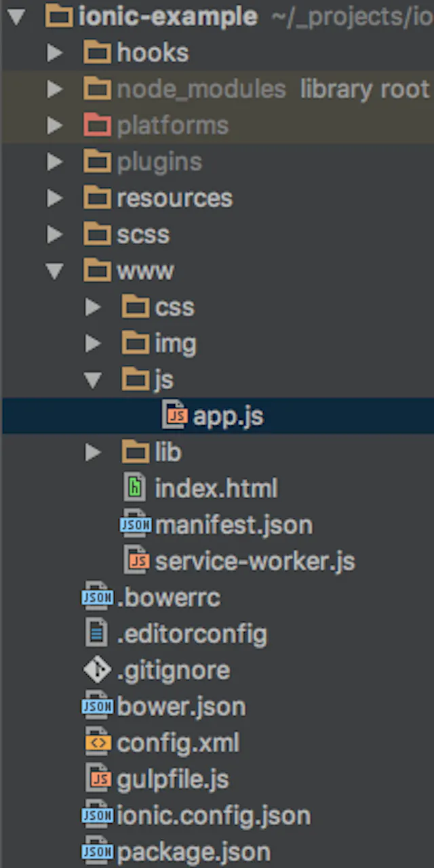The height and width of the screenshot is (868, 434).
Task: Click the JSON icon of ionic.config.json
Action: coord(98,815)
